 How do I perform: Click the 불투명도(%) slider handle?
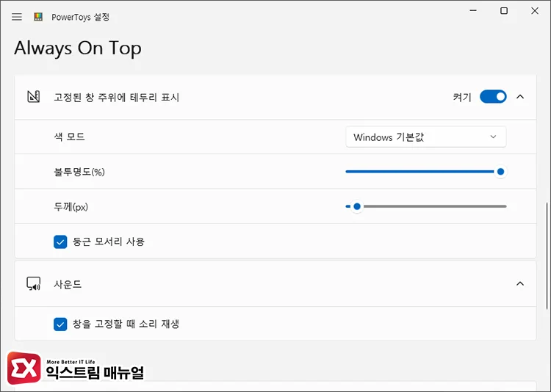click(x=500, y=172)
